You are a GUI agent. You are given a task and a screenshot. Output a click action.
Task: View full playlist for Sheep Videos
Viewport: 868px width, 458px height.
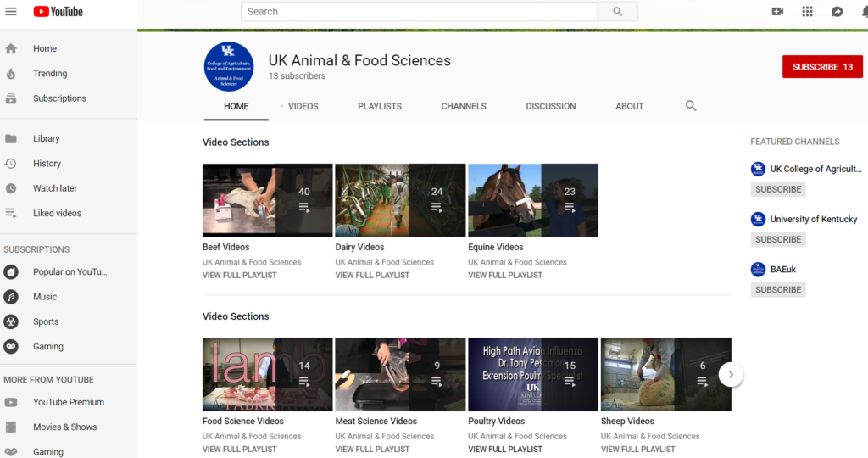[x=637, y=450]
